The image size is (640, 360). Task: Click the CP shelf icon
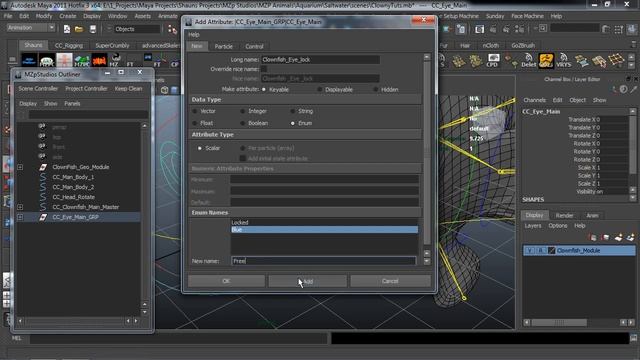(x=175, y=61)
